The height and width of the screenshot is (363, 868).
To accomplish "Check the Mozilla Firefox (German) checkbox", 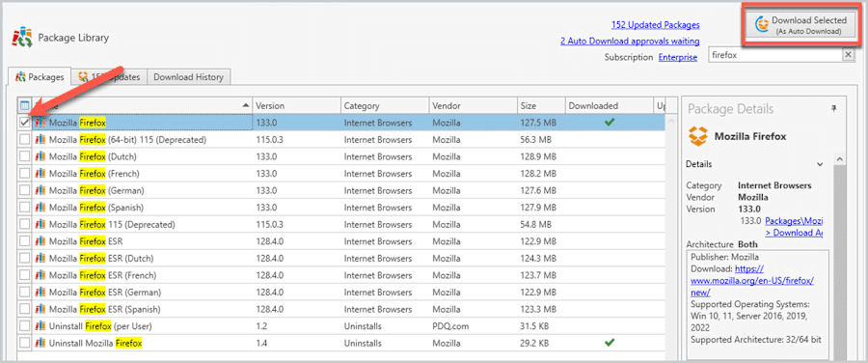I will [x=24, y=190].
